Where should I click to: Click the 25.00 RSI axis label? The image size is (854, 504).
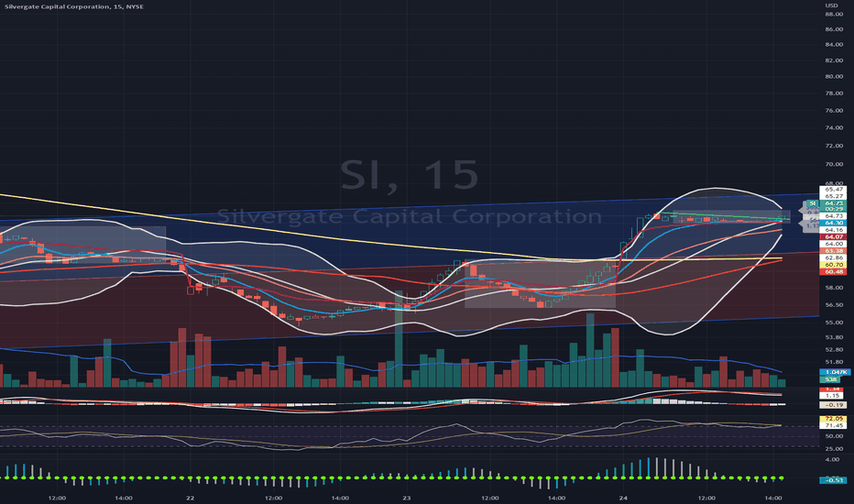click(834, 448)
